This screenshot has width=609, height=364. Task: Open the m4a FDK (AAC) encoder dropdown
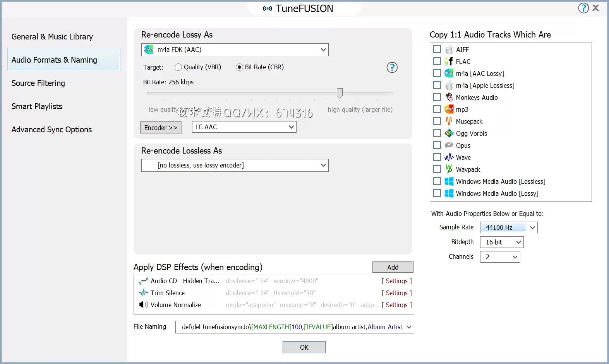[235, 50]
